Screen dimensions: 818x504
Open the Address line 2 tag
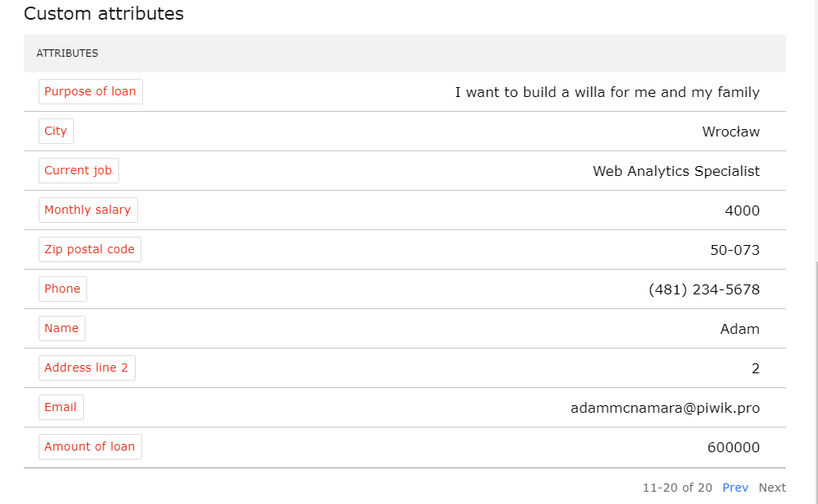pyautogui.click(x=86, y=368)
